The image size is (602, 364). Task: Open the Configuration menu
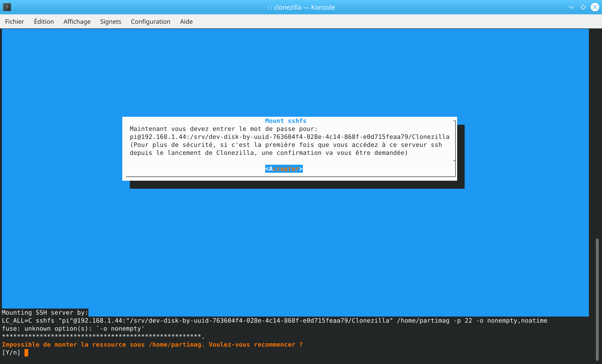click(x=150, y=21)
